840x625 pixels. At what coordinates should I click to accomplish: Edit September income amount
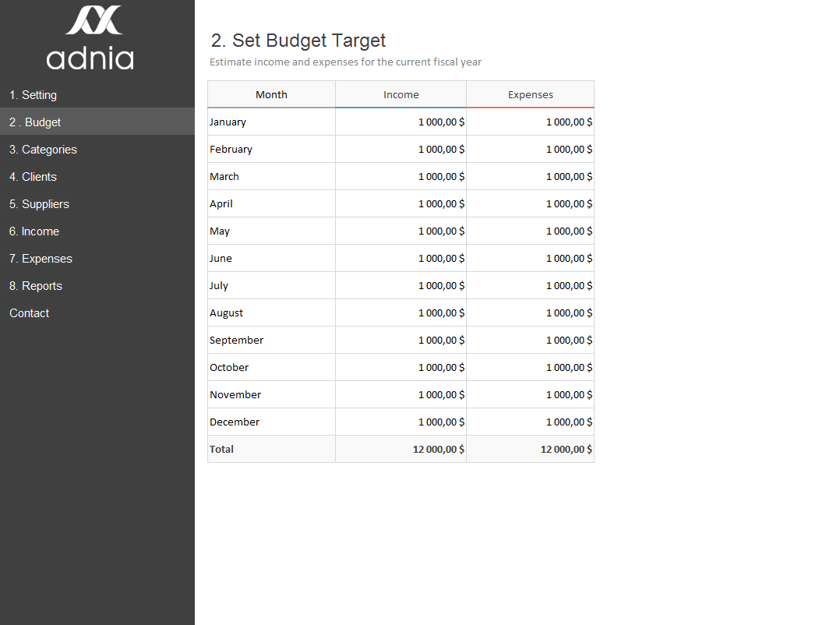coord(401,341)
